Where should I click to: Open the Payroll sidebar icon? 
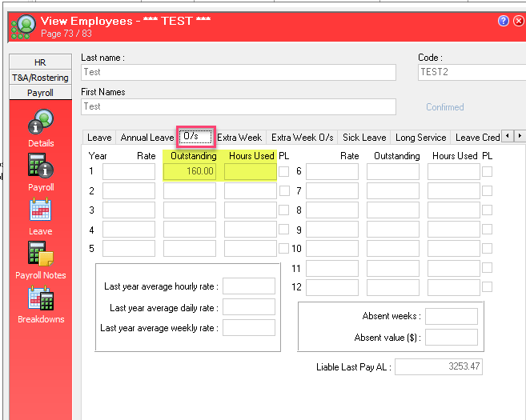tap(40, 166)
